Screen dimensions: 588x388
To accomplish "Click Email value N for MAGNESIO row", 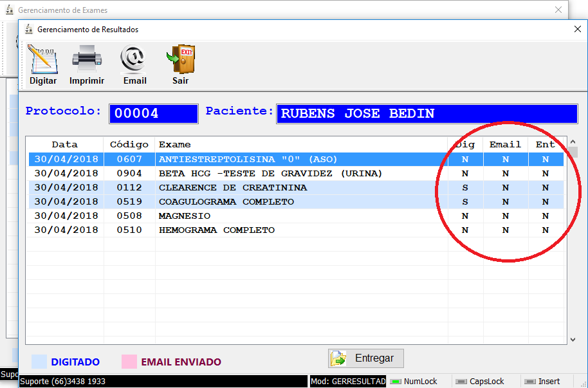I will point(506,216).
